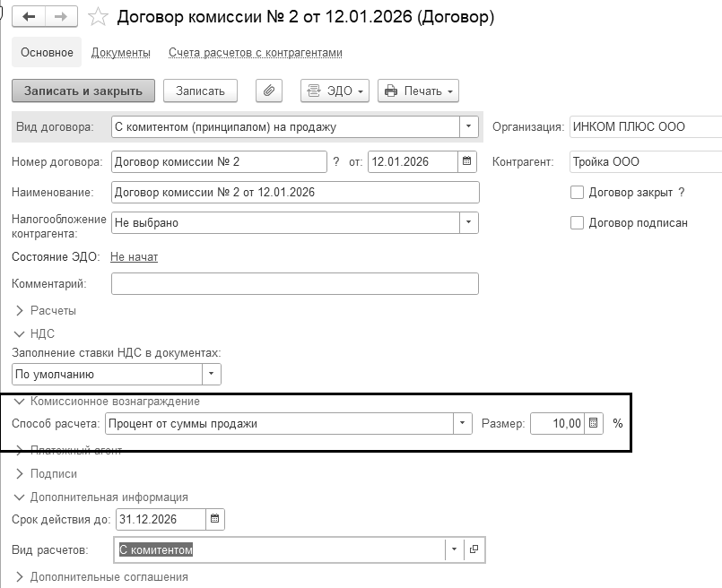Viewport: 722px width, 588px height.
Task: Click into the Номер договора field
Action: point(219,162)
